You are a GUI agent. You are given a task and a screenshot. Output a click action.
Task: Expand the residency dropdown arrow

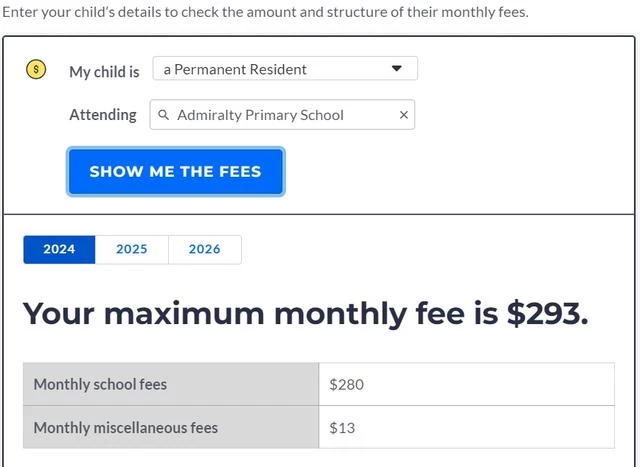coord(396,68)
